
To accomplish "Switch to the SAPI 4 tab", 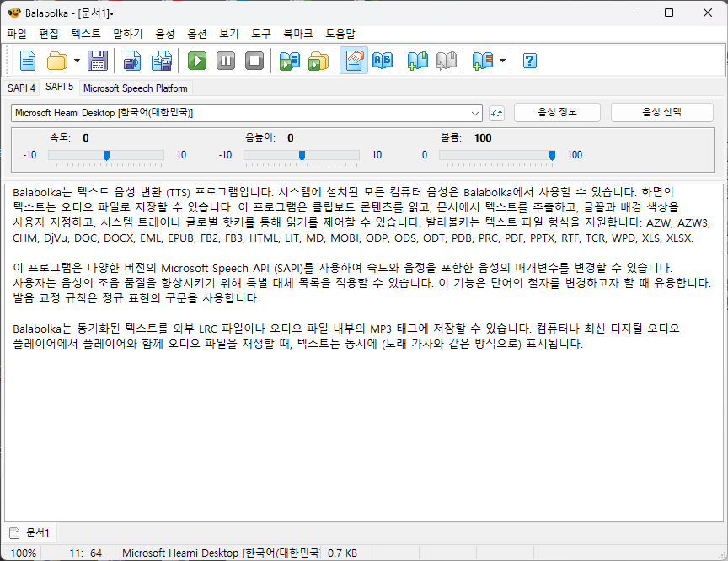I will (21, 88).
